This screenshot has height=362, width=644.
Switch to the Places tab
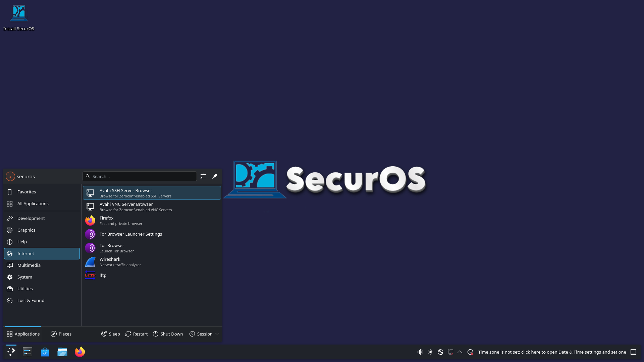tap(61, 334)
